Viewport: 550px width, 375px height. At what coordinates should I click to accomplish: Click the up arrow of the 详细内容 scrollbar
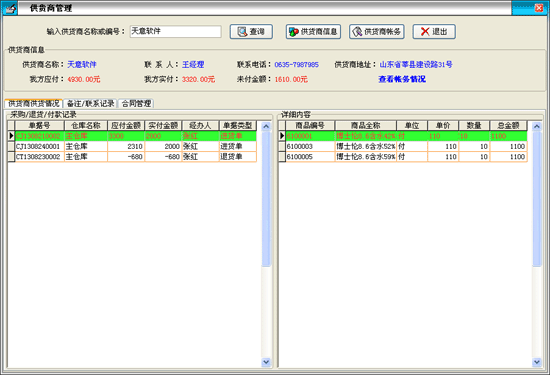(x=537, y=126)
